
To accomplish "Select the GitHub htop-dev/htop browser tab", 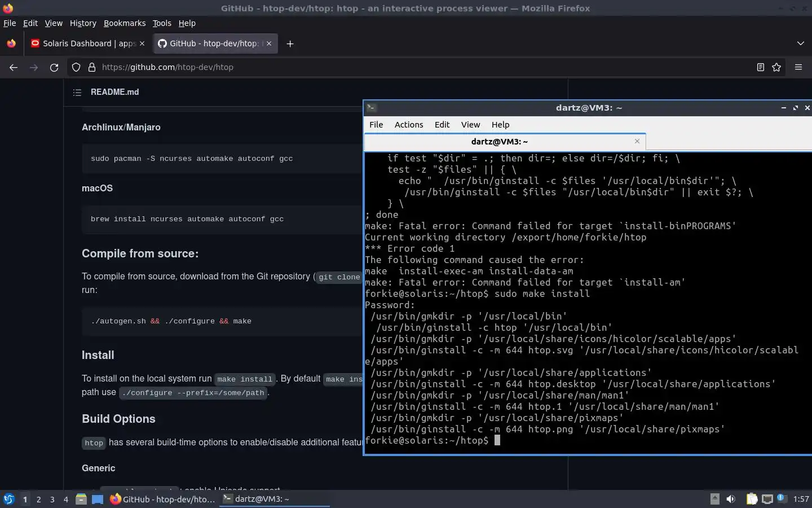I will coord(215,43).
